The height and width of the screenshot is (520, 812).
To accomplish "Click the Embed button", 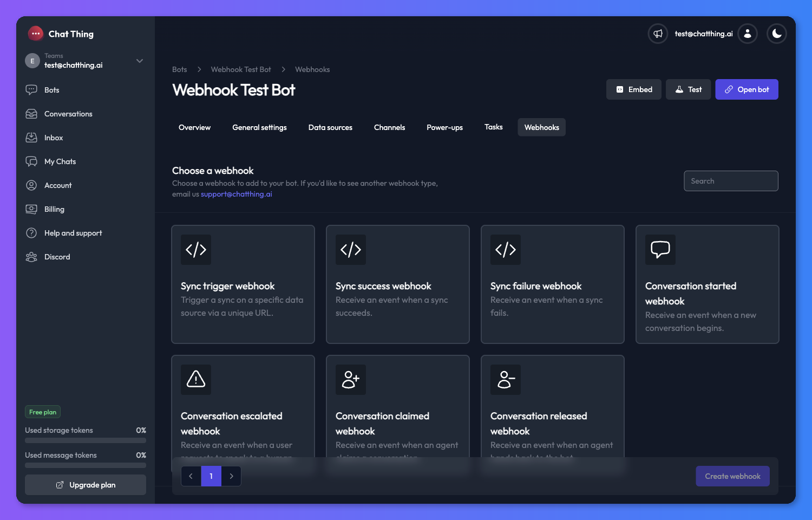I will tap(634, 89).
